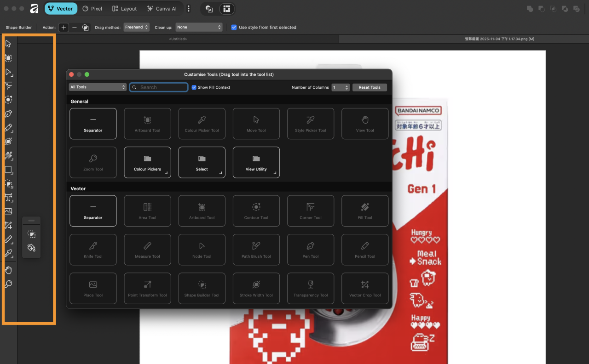The height and width of the screenshot is (364, 589).
Task: Select the Pen tool in the left toolbar
Action: click(x=8, y=114)
